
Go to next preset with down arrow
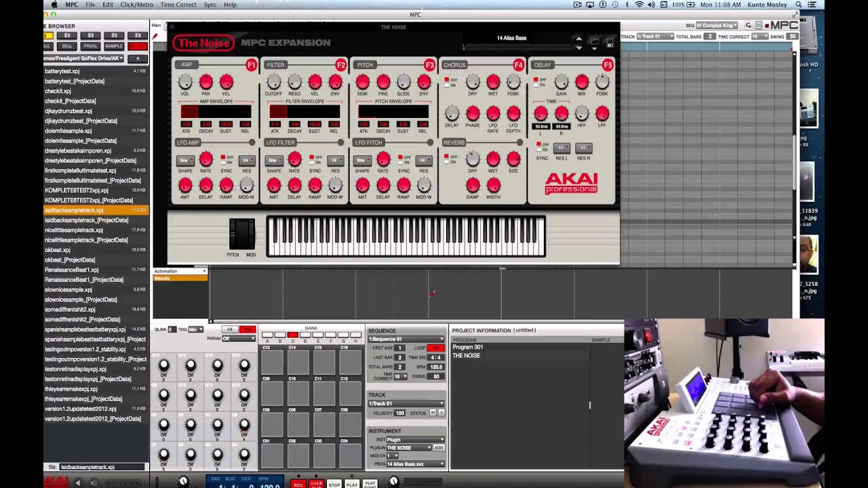(578, 47)
